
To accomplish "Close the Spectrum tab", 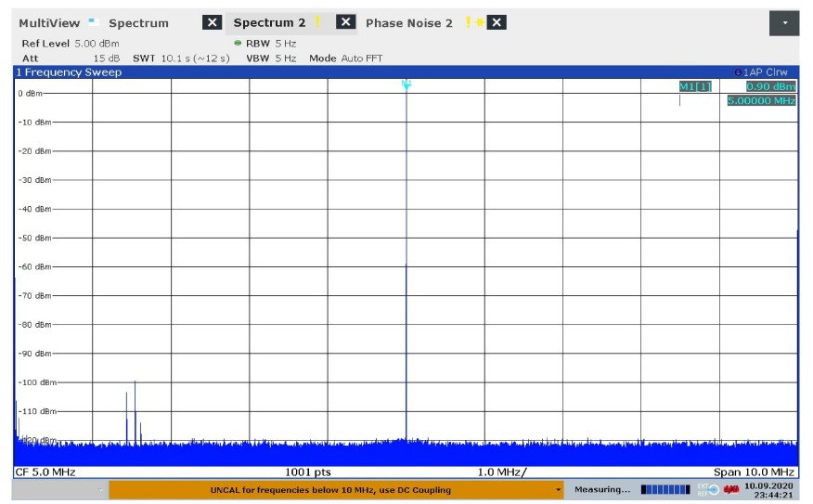I will point(212,22).
